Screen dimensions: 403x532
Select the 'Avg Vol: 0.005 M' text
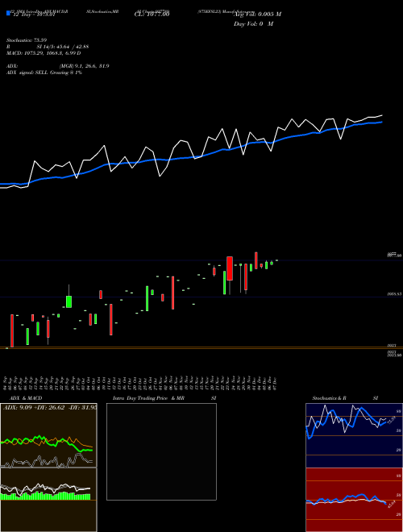pos(257,15)
